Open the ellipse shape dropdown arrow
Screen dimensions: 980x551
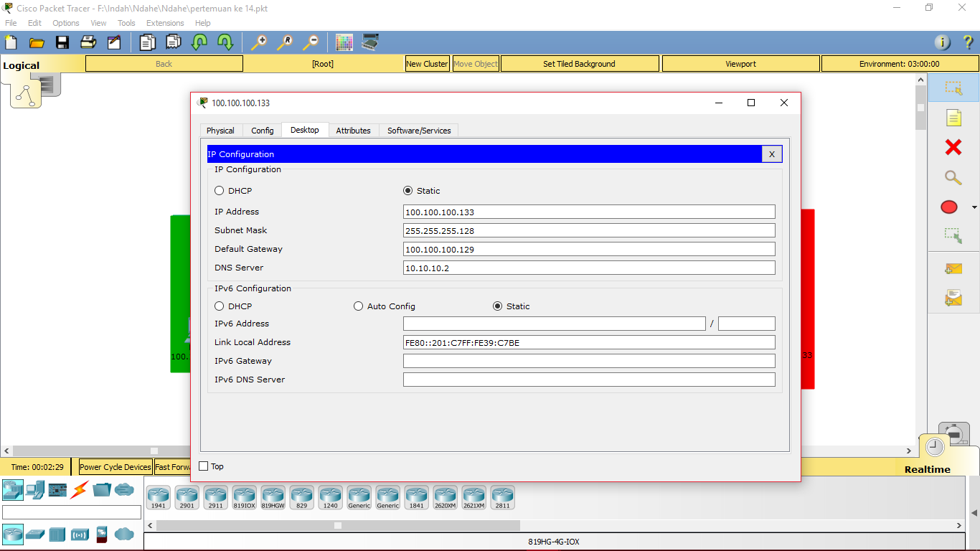tap(973, 207)
